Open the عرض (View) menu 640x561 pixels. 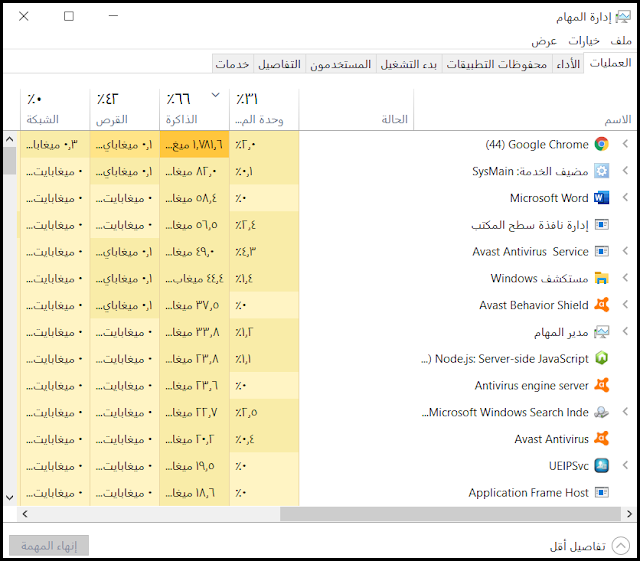[544, 41]
